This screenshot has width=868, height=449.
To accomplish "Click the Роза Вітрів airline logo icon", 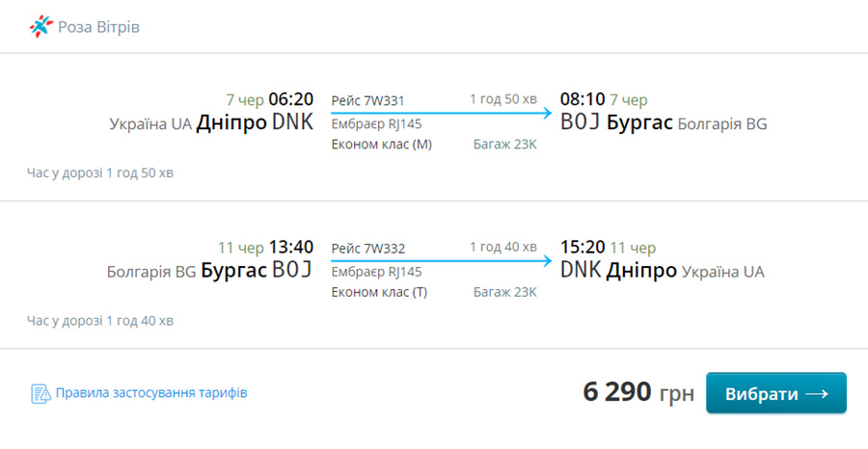I will pos(41,27).
